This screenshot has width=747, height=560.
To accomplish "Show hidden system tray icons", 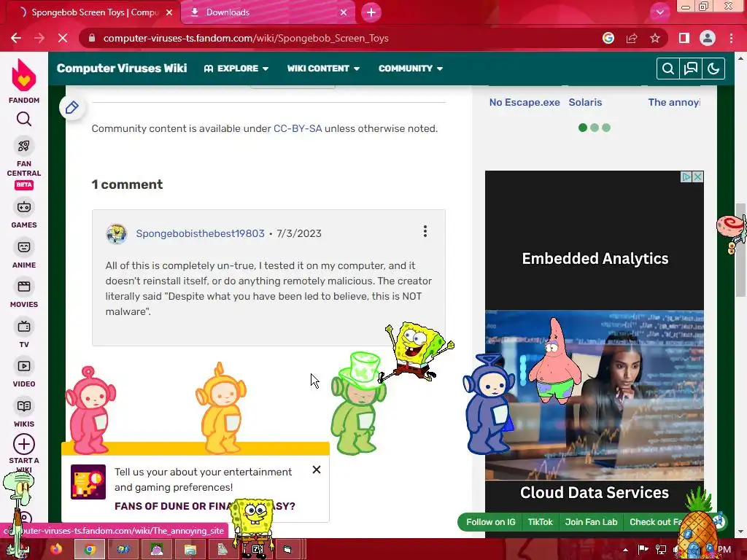I will click(x=625, y=550).
